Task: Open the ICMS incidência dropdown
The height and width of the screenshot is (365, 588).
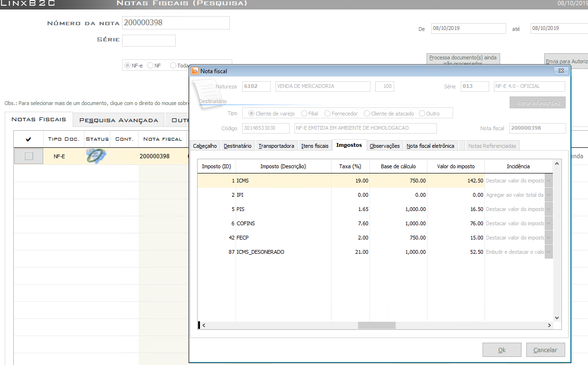Action: pyautogui.click(x=549, y=181)
